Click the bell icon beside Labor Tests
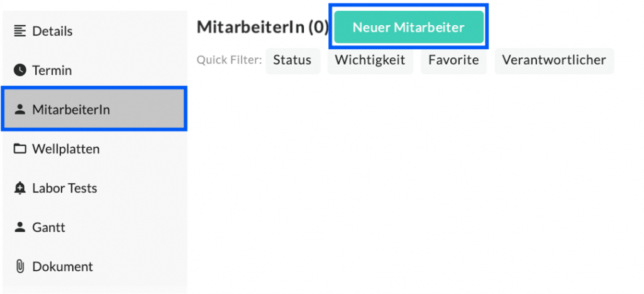The image size is (644, 294). click(x=20, y=188)
